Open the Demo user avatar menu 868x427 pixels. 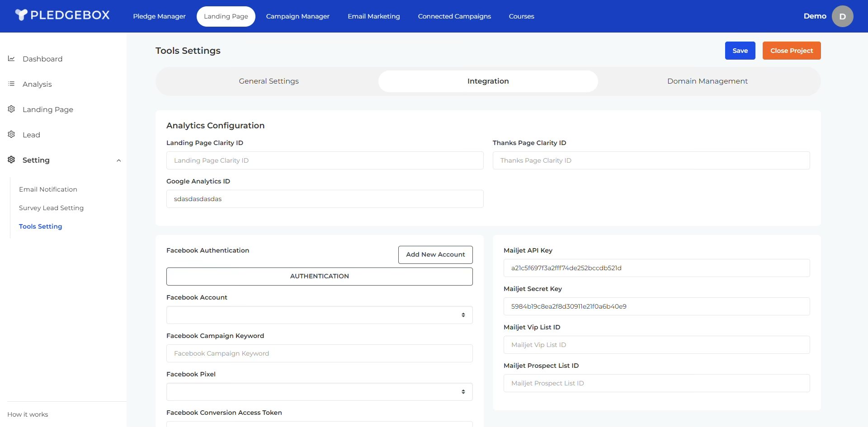[842, 16]
